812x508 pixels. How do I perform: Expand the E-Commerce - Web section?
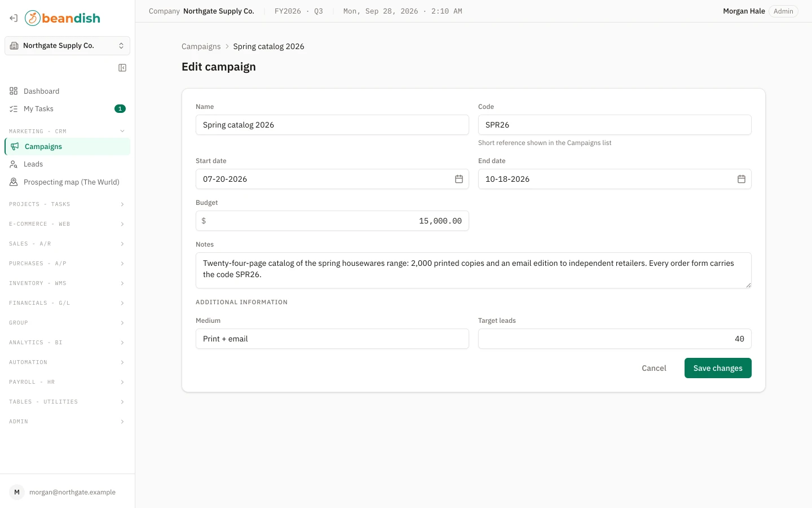pyautogui.click(x=67, y=224)
